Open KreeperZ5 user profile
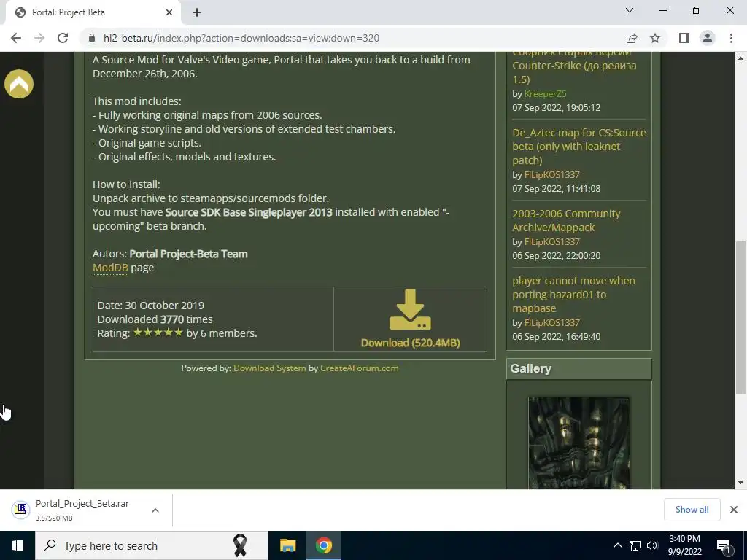 tap(545, 94)
